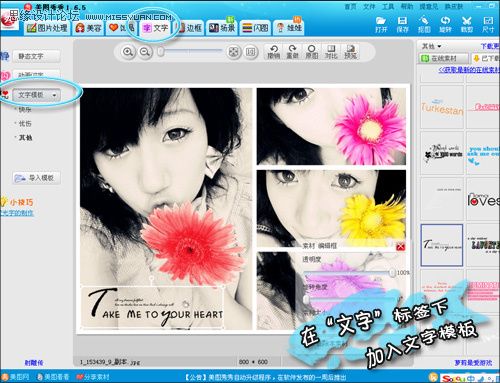Select the blue 'you should' template thumbnail
The height and width of the screenshot is (383, 500).
[x=483, y=153]
